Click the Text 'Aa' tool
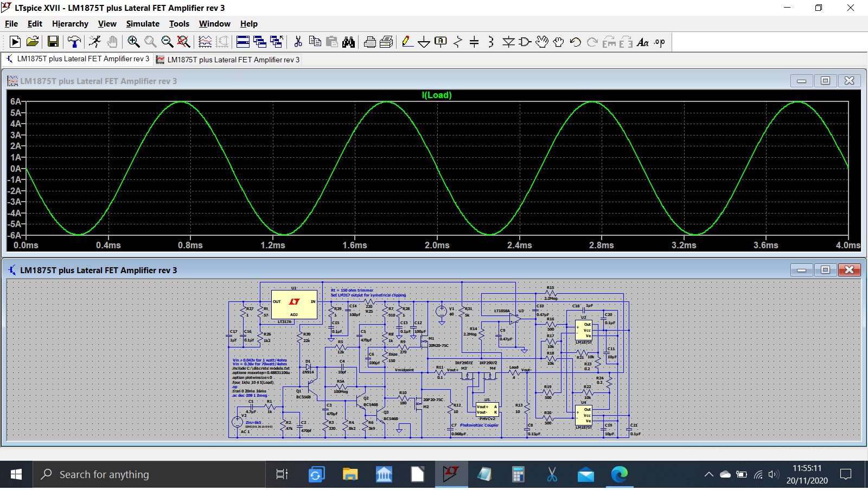This screenshot has height=490, width=868. [x=643, y=42]
